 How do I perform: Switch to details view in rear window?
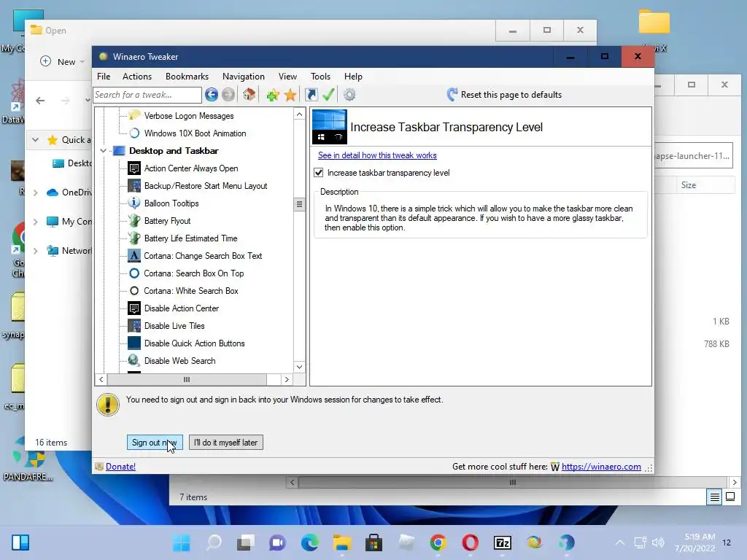(715, 497)
